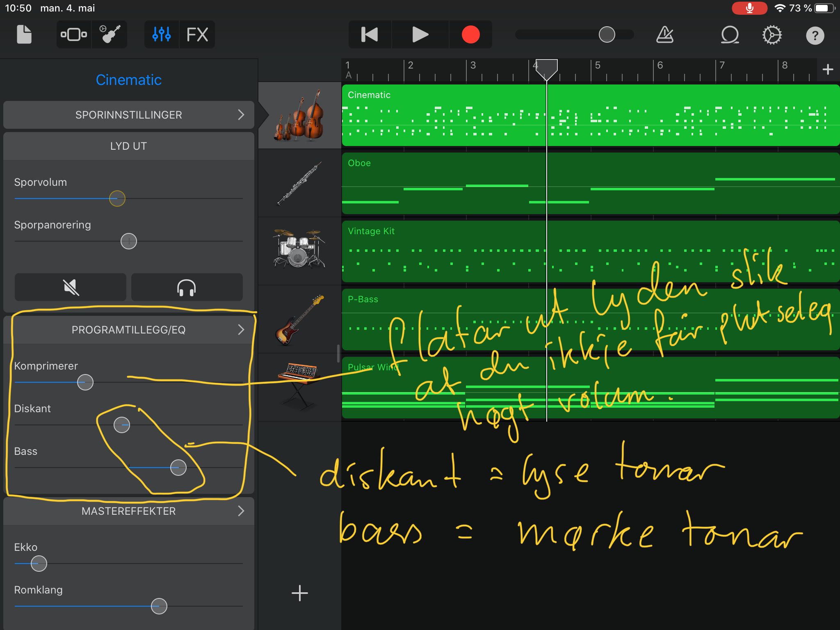The width and height of the screenshot is (840, 630).
Task: Click the Sporvolum slider knob
Action: click(x=117, y=199)
